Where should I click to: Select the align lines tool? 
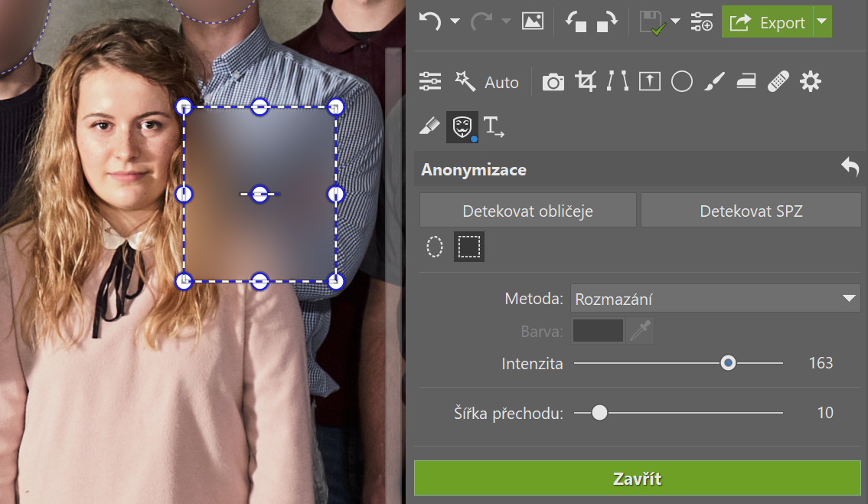click(617, 81)
